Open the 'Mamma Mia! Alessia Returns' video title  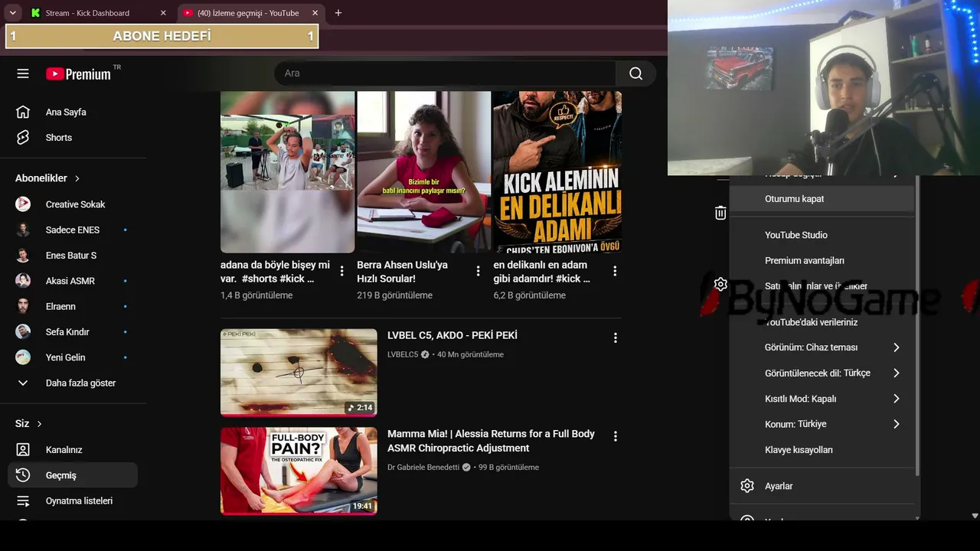point(491,441)
